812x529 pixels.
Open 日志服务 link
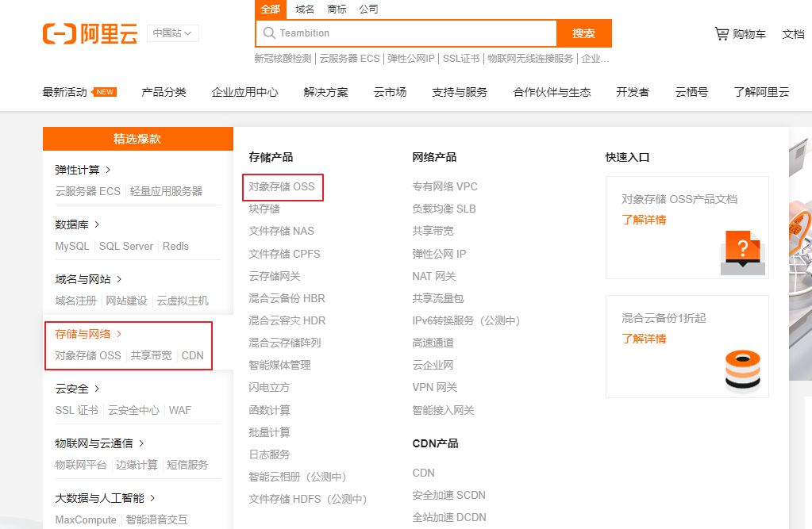pos(269,454)
